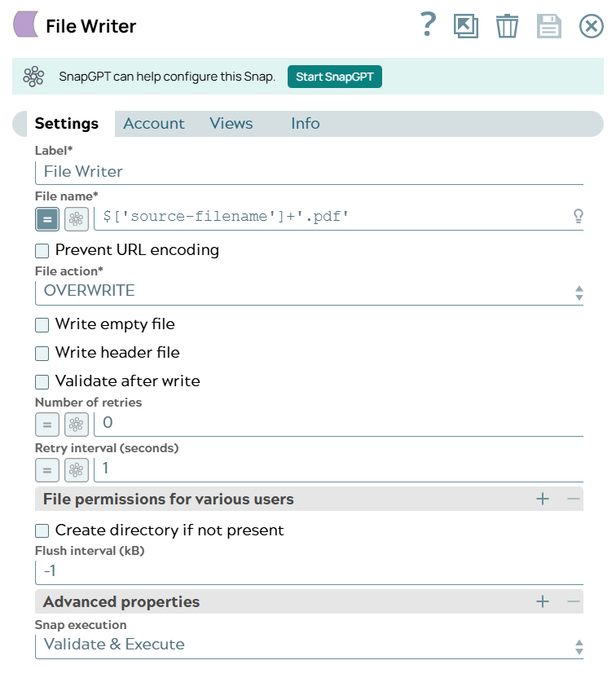Delete the Snap using the trash icon

pyautogui.click(x=508, y=25)
